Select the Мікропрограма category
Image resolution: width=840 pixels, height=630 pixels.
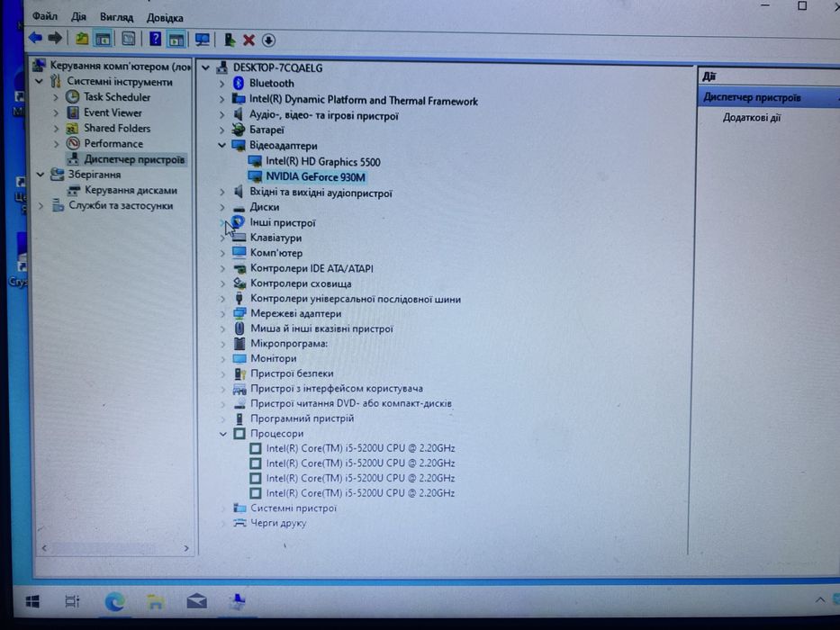[289, 344]
